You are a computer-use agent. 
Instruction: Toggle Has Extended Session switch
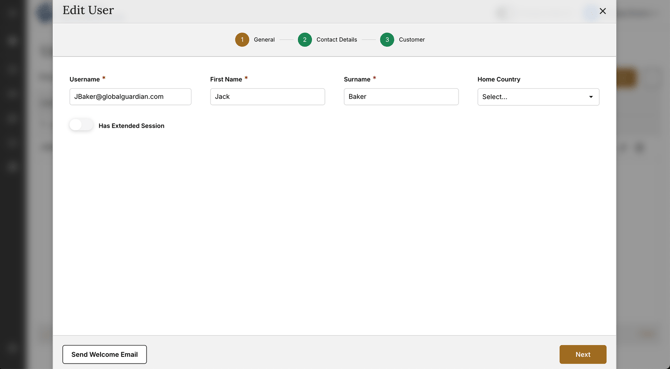point(81,125)
